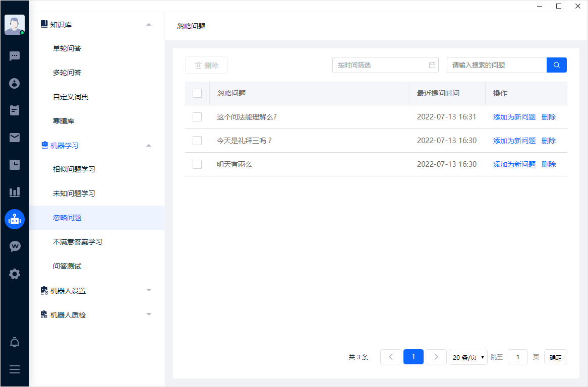Open the user avatar profile
Screen dimensions: 588x387
[x=15, y=25]
